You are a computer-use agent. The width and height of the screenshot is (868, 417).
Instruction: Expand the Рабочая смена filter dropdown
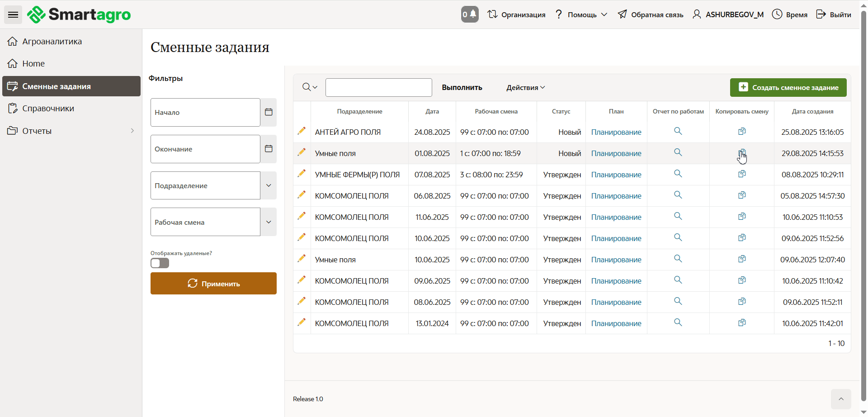pyautogui.click(x=269, y=222)
